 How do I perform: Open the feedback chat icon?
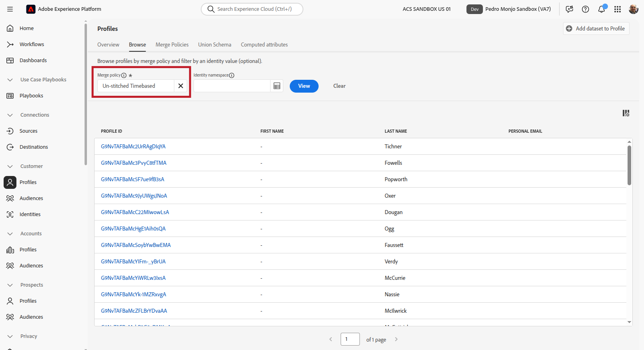point(569,9)
